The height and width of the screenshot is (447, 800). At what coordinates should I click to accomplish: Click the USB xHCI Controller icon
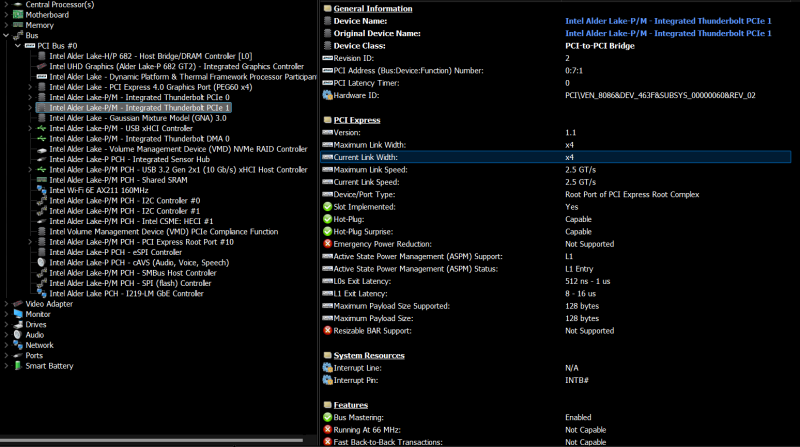[x=42, y=128]
